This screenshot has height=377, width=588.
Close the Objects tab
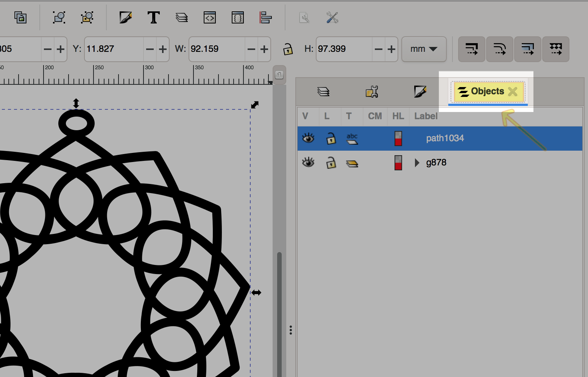click(x=513, y=92)
